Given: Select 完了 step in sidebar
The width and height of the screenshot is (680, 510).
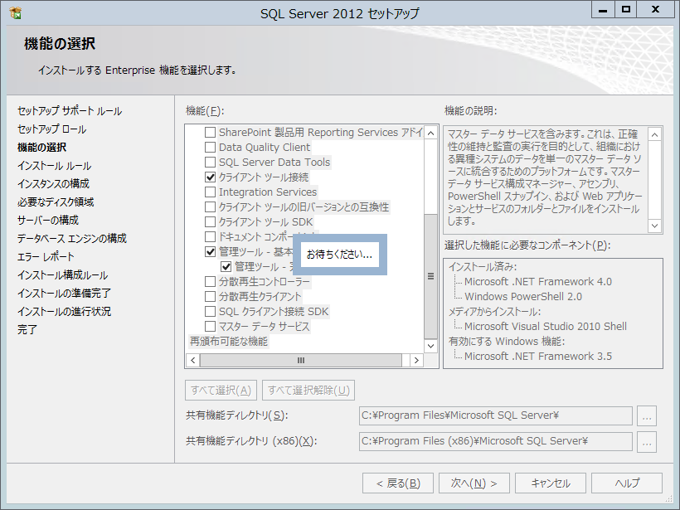Looking at the screenshot, I should pyautogui.click(x=27, y=330).
